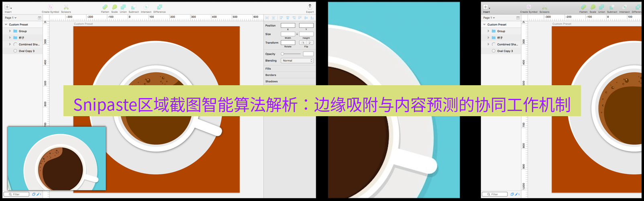Expand the Group layer in the left window
This screenshot has height=201, width=644.
[10, 31]
